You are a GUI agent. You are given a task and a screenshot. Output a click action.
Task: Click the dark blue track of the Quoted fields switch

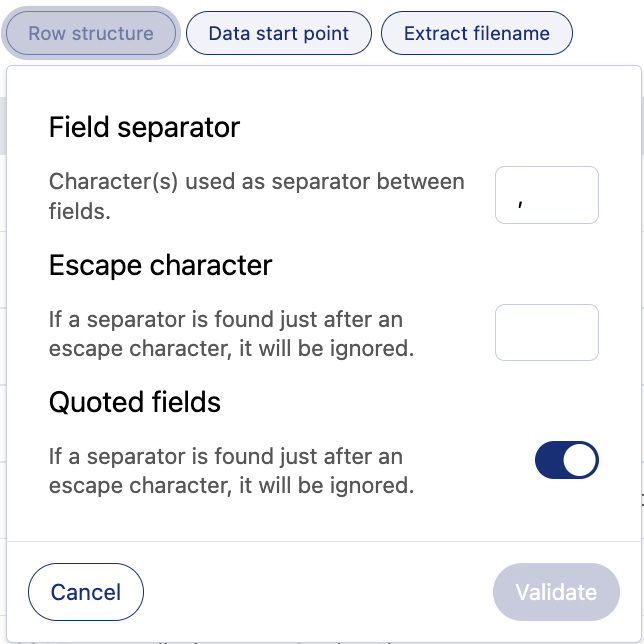tap(552, 460)
